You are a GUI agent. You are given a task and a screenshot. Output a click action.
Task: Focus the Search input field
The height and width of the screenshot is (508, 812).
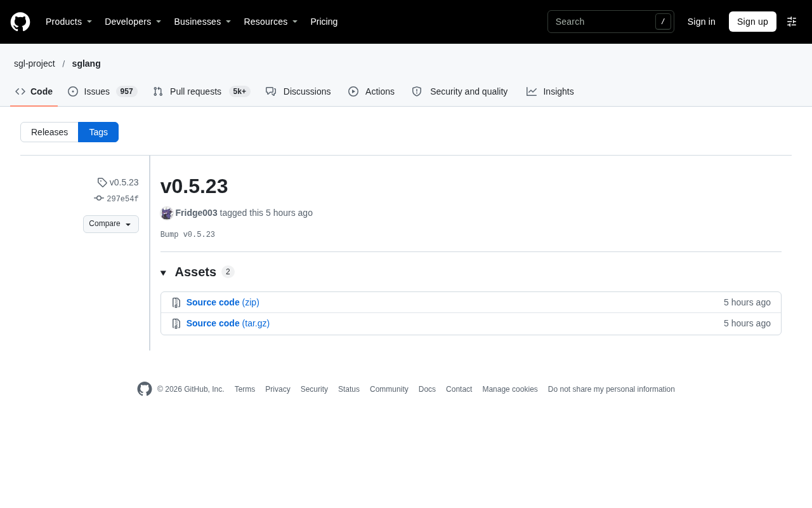click(610, 22)
